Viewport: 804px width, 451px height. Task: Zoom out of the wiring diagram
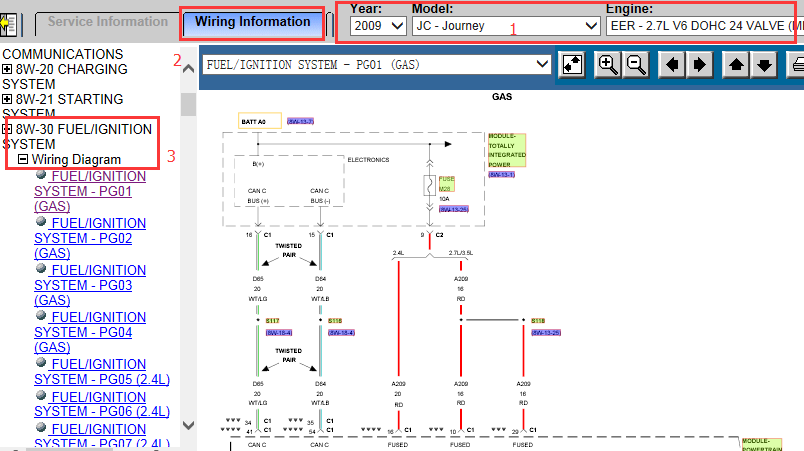click(x=636, y=65)
